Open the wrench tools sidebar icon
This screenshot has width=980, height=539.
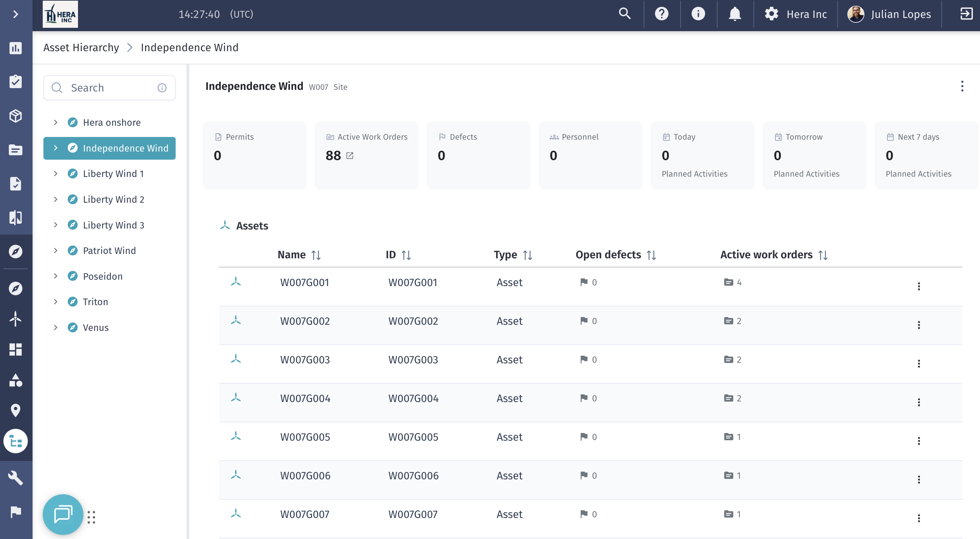[16, 478]
